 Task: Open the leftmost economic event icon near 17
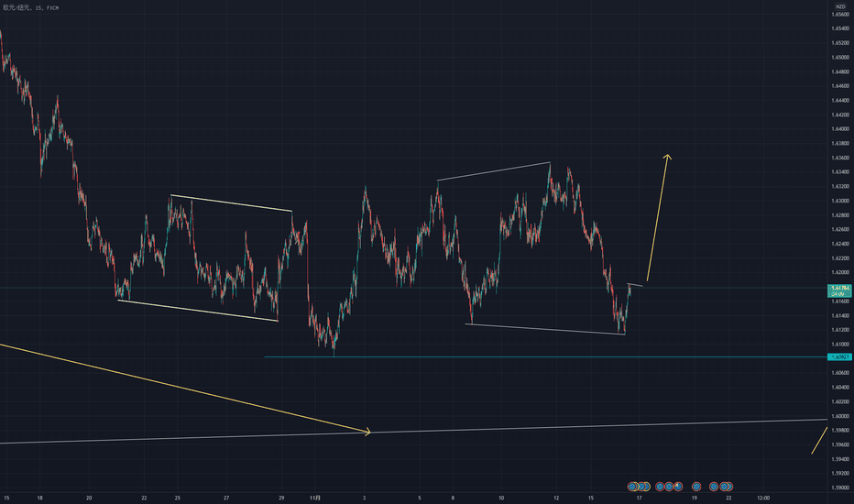click(631, 487)
